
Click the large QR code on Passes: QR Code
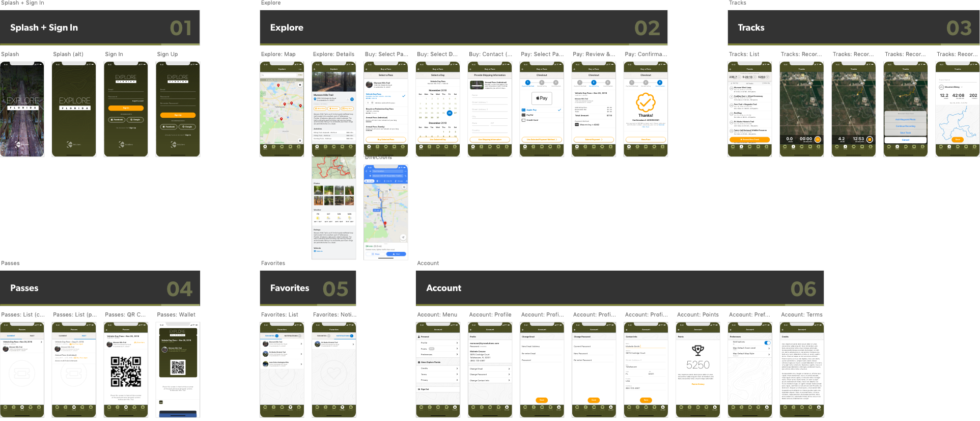tap(126, 372)
